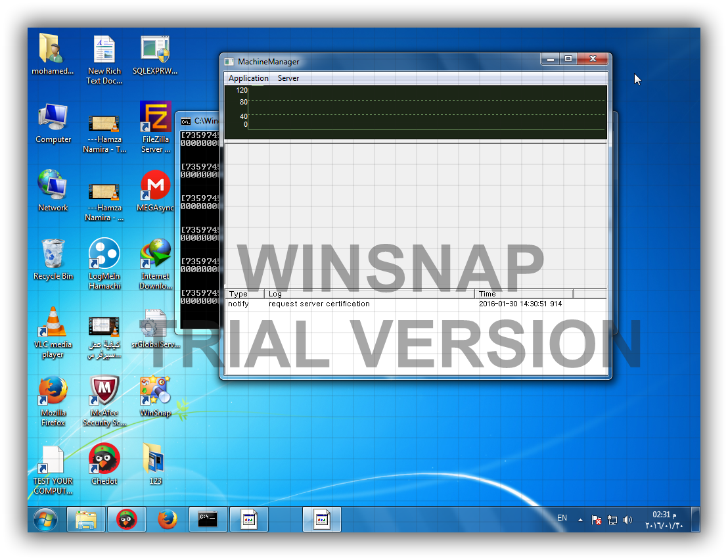Click the EN language indicator
Image resolution: width=728 pixels, height=560 pixels.
click(x=562, y=518)
